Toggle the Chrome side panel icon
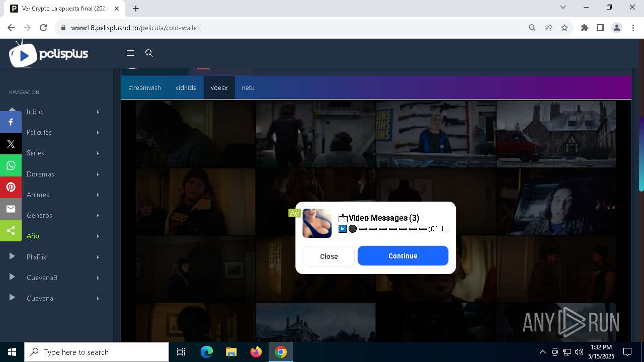 point(601,28)
